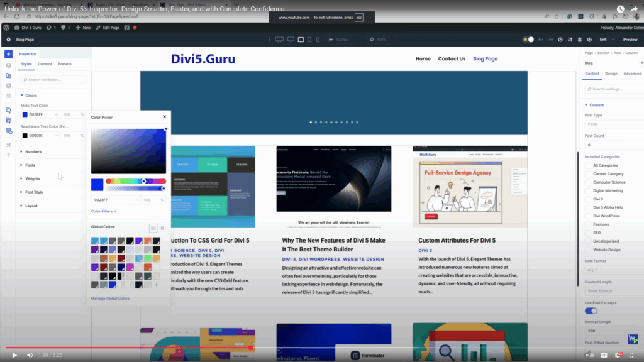Open Custom Attributes For Divi 5 post title

(457, 241)
